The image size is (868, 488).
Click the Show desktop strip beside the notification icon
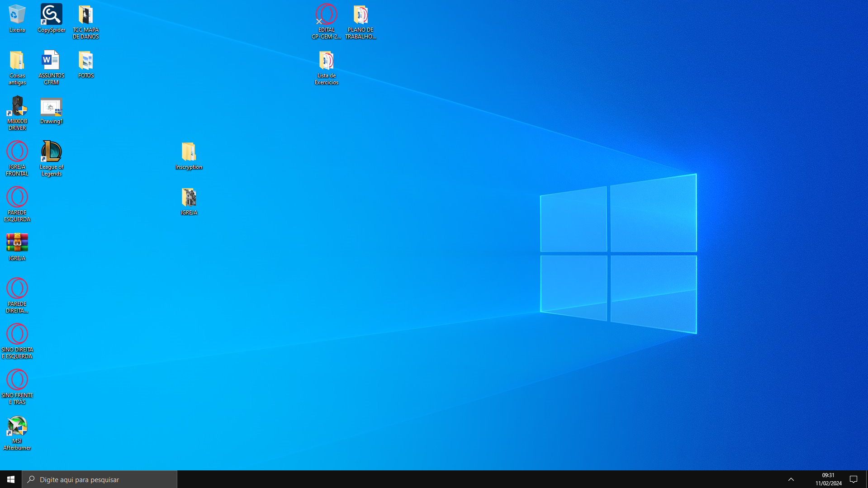click(x=867, y=479)
